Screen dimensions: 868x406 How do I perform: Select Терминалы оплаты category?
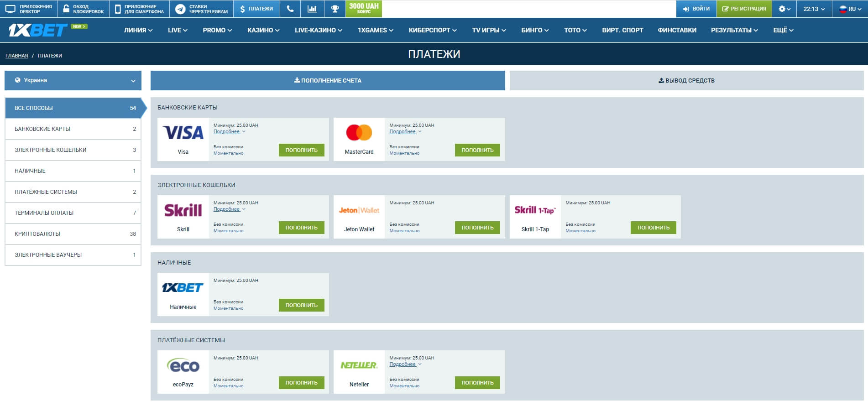pyautogui.click(x=73, y=213)
